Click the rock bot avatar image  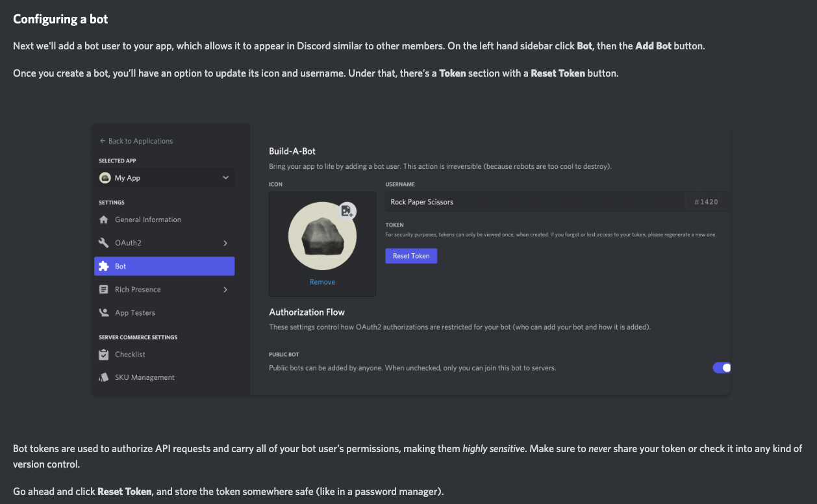[321, 236]
